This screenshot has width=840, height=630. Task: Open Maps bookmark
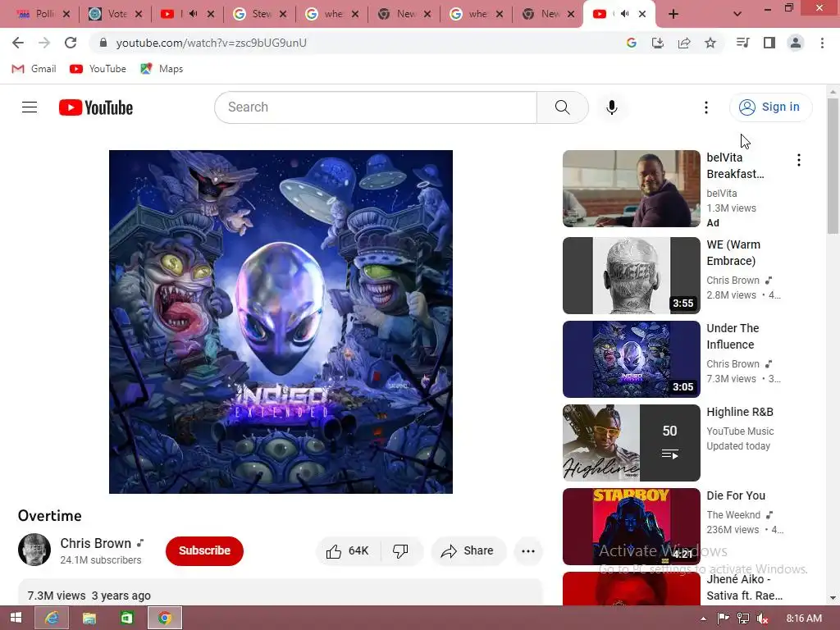162,69
